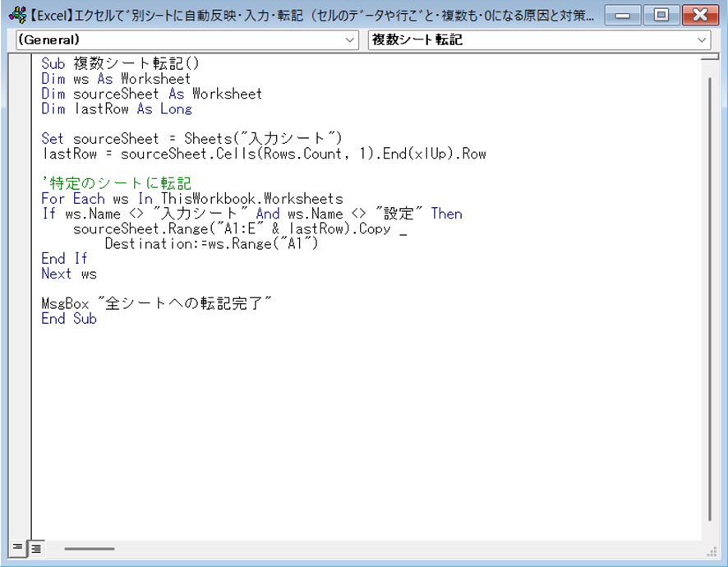Open the 複数シート転記 procedure dropdown
This screenshot has height=567, width=728.
(703, 39)
